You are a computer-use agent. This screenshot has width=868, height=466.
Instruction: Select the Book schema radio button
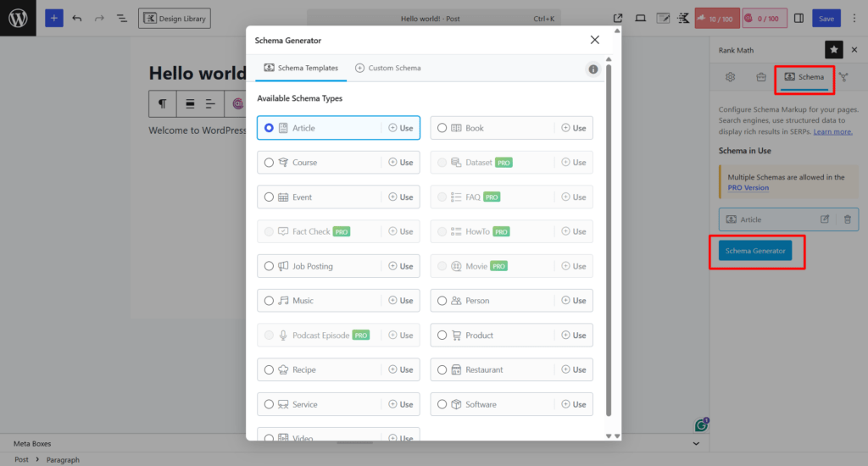[x=442, y=128]
